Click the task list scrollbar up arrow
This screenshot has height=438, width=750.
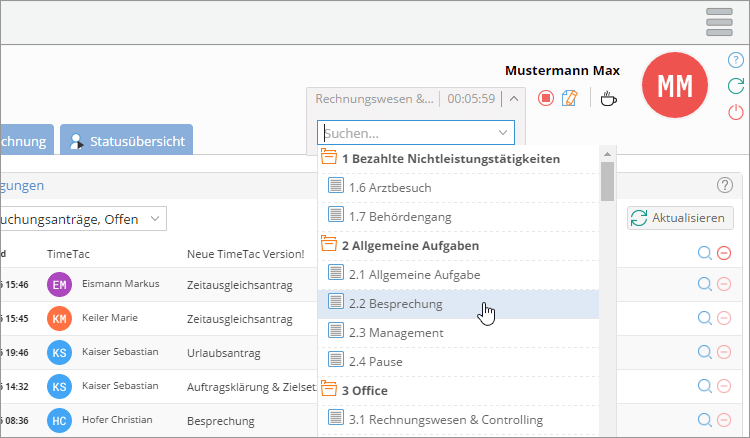[607, 154]
